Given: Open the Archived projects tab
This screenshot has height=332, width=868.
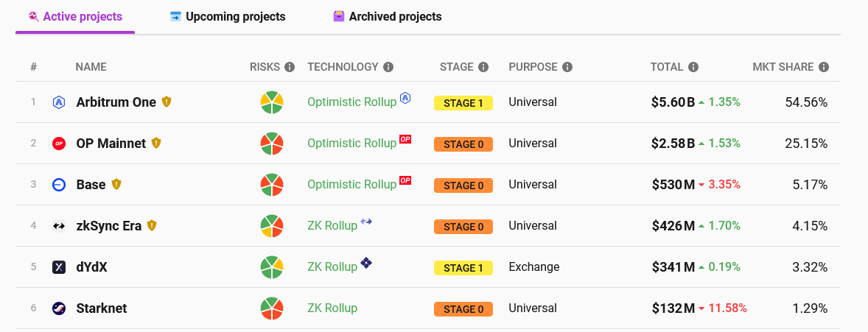Looking at the screenshot, I should [x=388, y=17].
